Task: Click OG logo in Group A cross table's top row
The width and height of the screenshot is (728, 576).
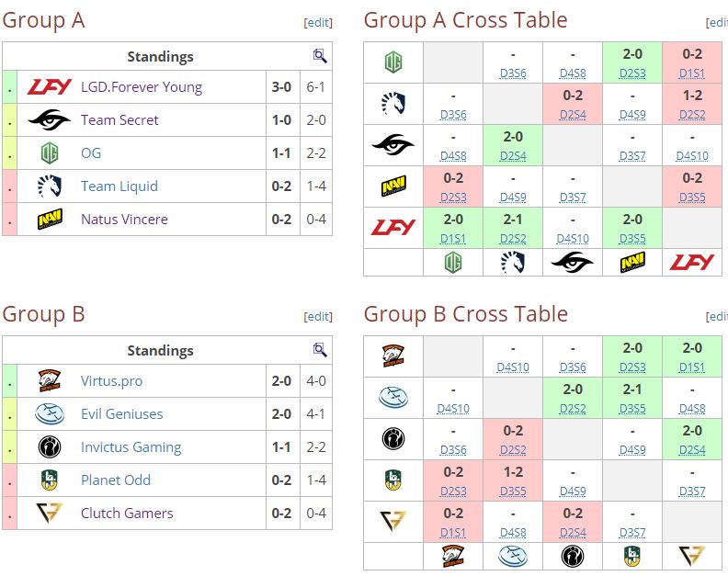Action: pos(393,62)
